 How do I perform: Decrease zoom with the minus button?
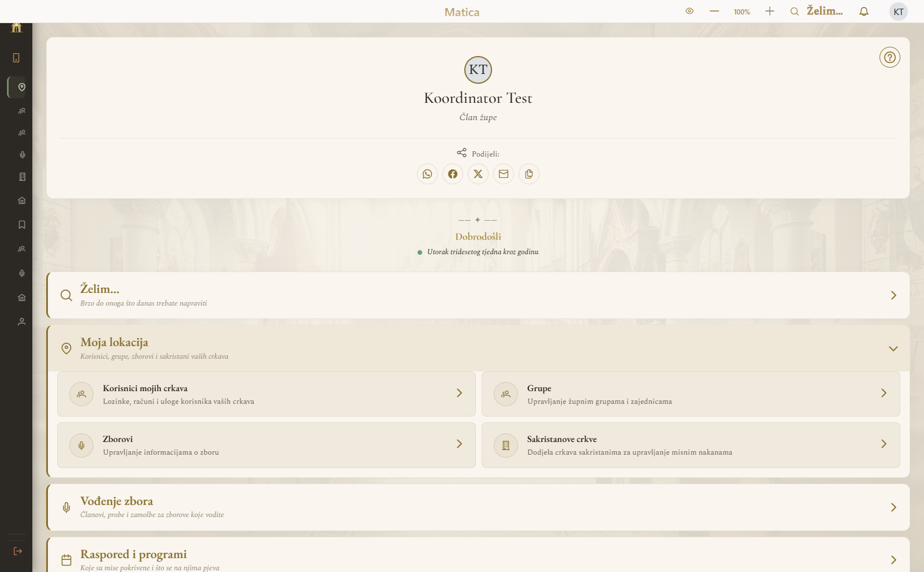(714, 11)
